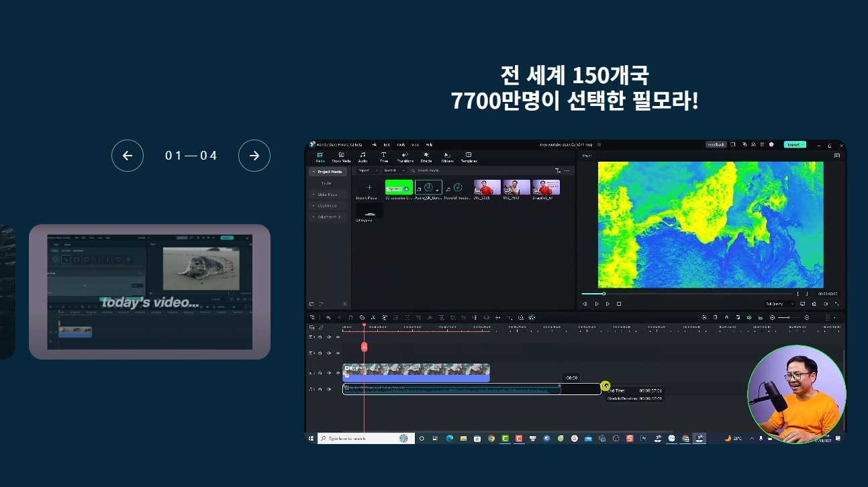Take a snapshot of the preview frame
This screenshot has width=868, height=487.
pyautogui.click(x=814, y=304)
